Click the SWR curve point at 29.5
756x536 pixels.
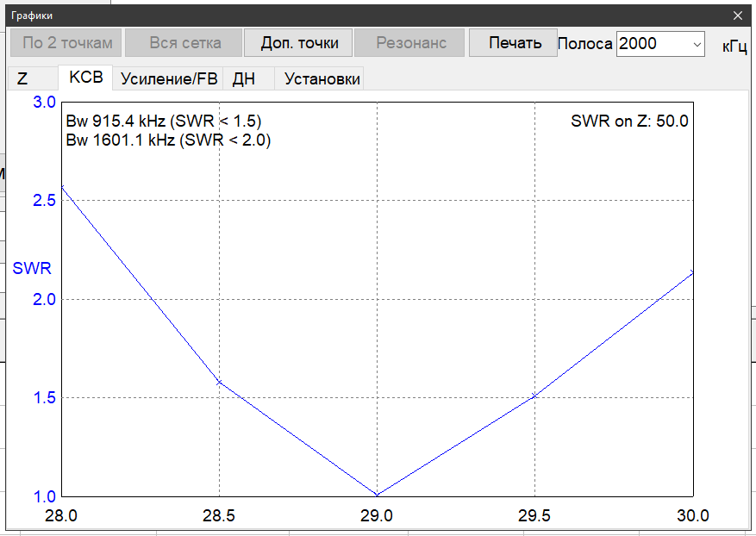[534, 396]
